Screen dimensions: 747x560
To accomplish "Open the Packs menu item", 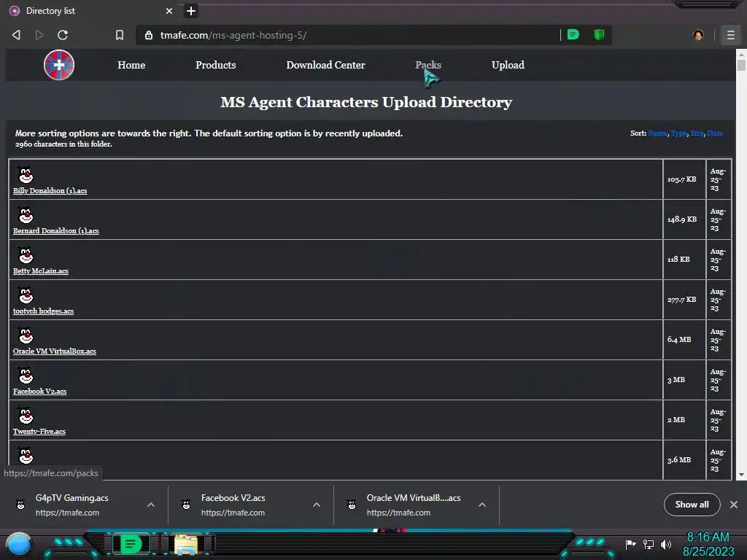I will (427, 65).
